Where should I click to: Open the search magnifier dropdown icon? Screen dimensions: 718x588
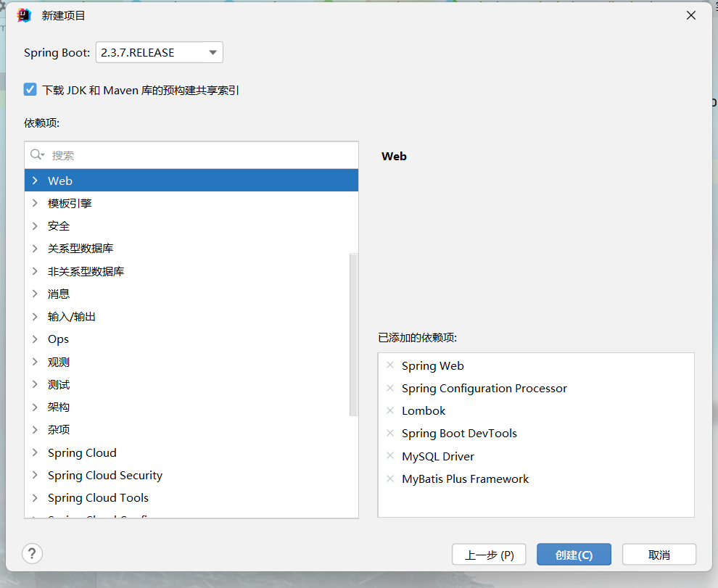(38, 154)
